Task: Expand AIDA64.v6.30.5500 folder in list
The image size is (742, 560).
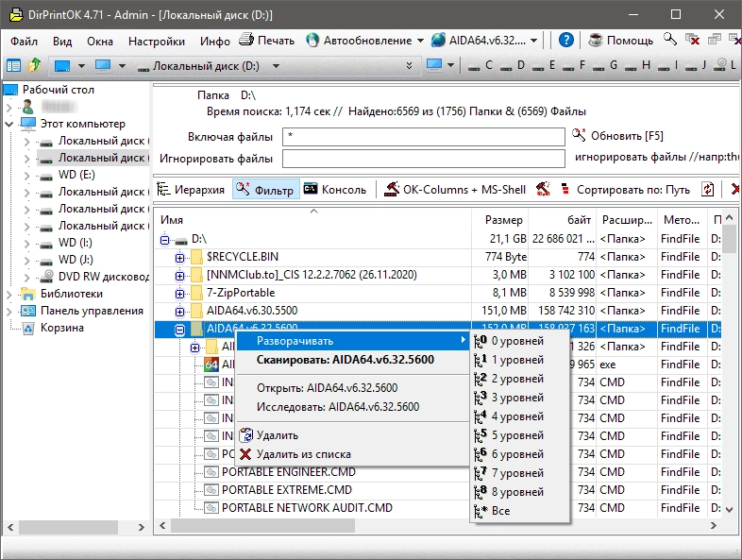Action: point(179,312)
